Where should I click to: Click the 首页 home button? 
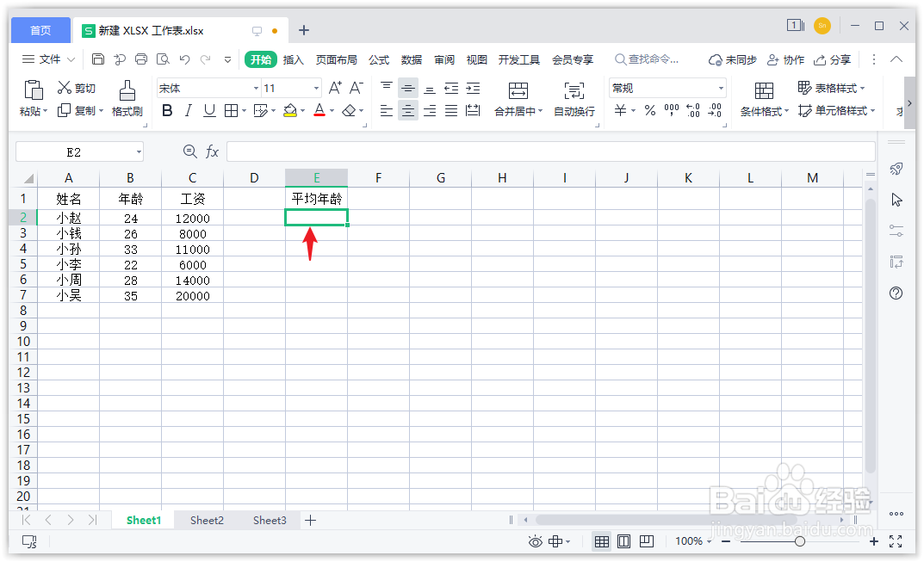coord(40,30)
